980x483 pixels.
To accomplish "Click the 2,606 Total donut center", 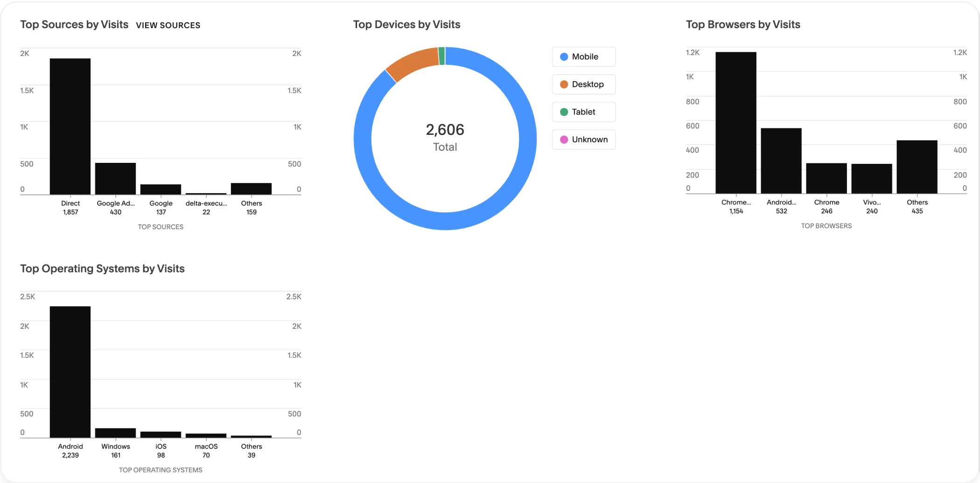I will [445, 138].
